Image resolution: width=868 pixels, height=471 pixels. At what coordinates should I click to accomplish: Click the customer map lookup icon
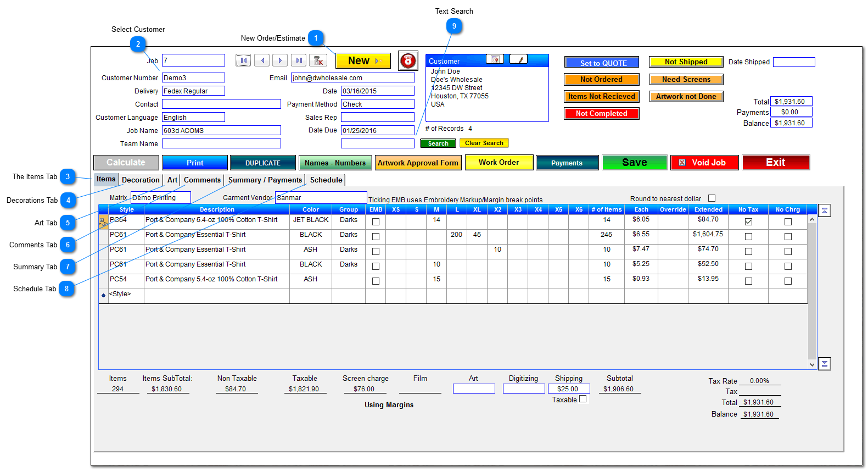click(x=495, y=59)
